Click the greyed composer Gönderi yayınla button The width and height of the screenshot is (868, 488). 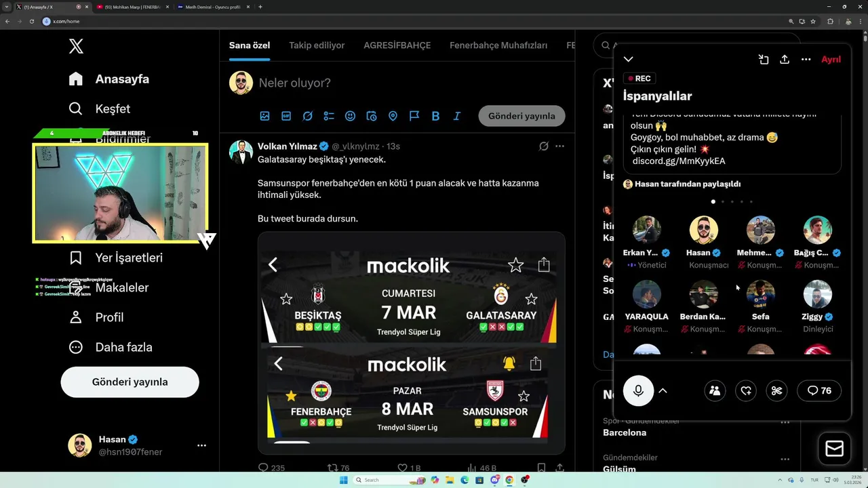(521, 116)
